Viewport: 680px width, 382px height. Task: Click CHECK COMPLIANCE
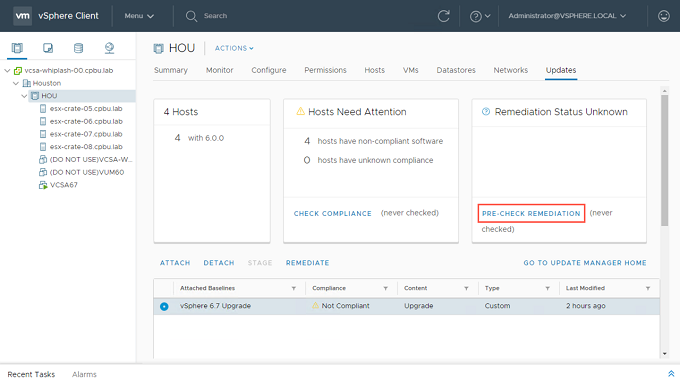tap(333, 213)
